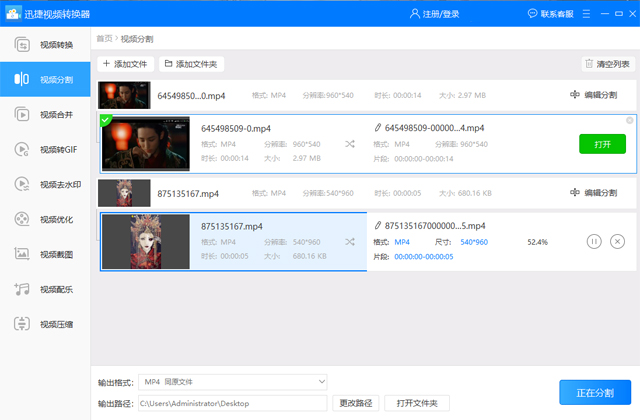Select 视频分割 in the sidebar
The width and height of the screenshot is (640, 420).
click(45, 80)
